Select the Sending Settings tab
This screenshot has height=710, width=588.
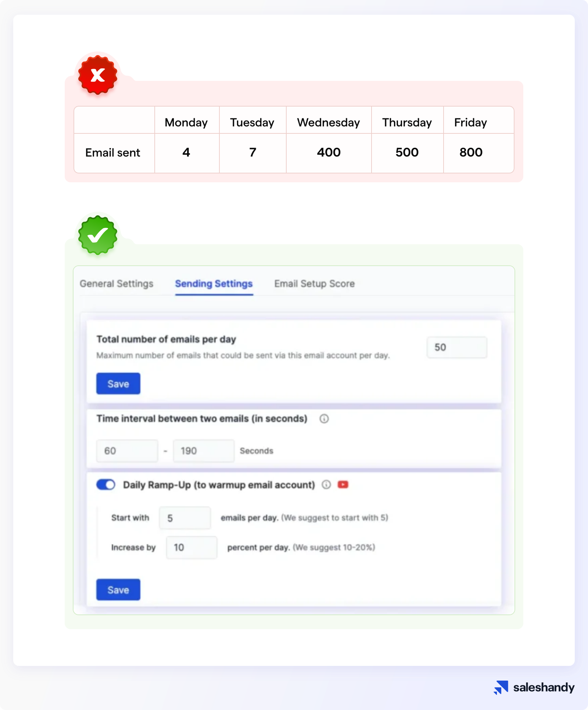214,283
